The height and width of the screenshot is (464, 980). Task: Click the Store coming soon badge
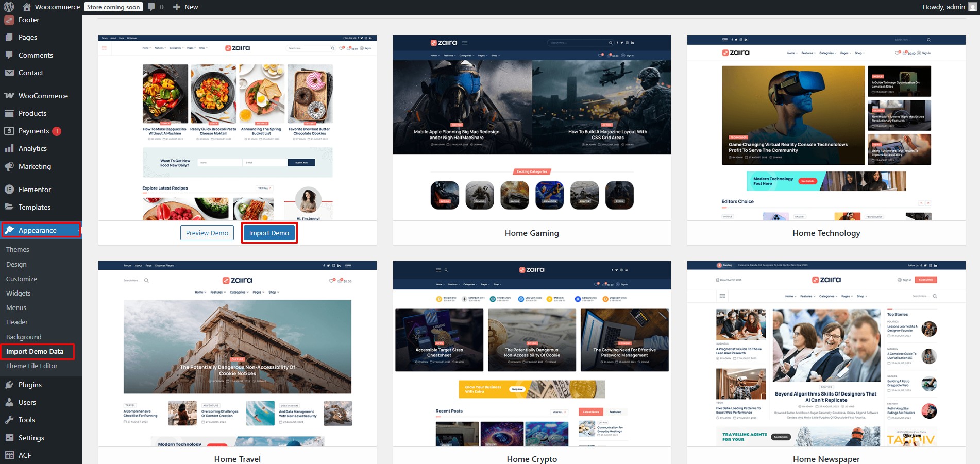pos(113,7)
